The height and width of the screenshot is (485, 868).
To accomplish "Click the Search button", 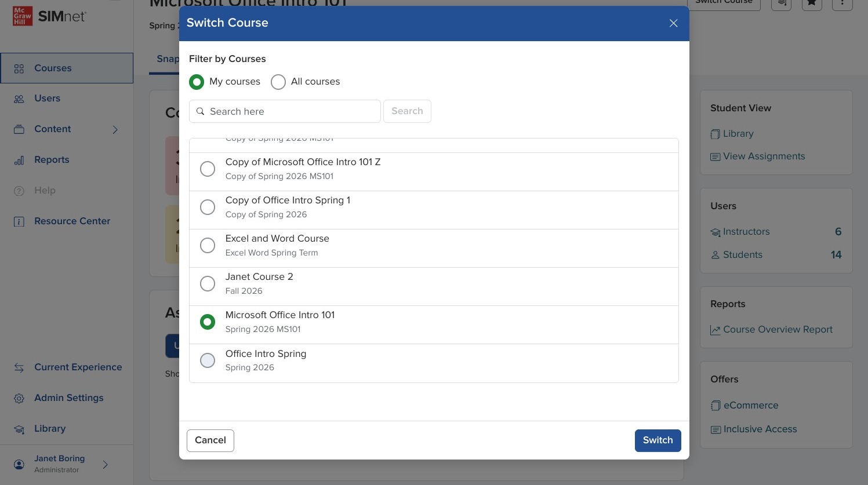I will click(407, 111).
